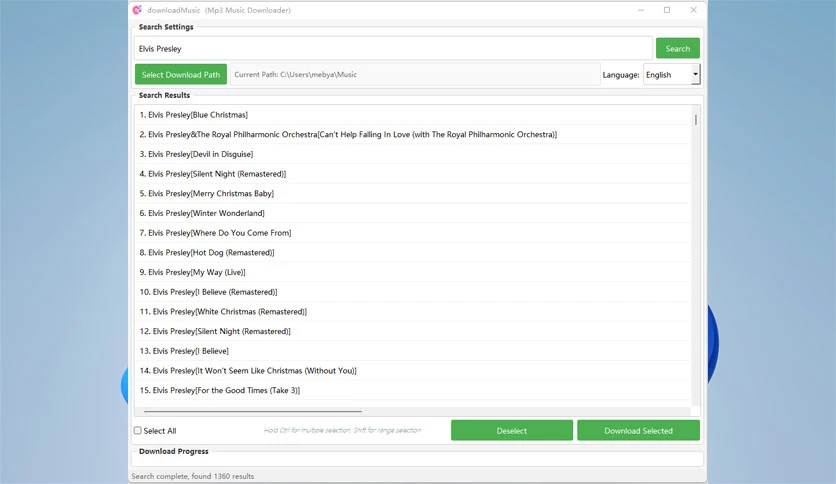Select result 12 Silent Night (Remastered)
836x484 pixels.
413,332
